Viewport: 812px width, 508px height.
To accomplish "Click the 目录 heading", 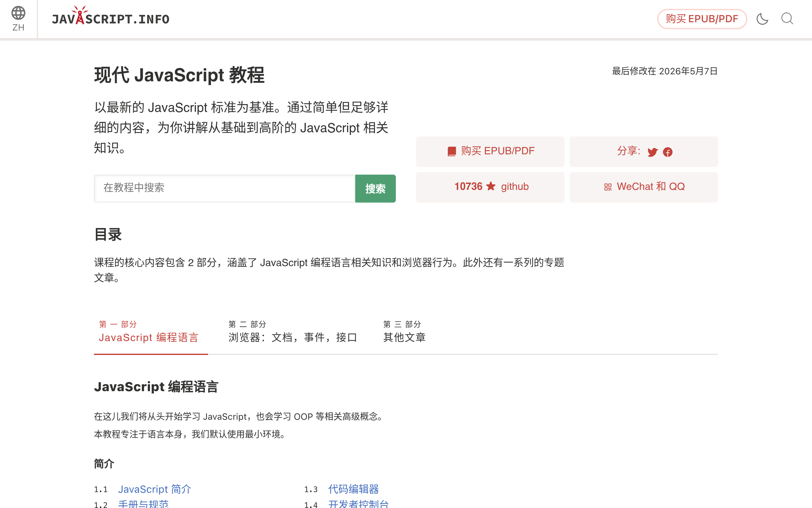I will pos(108,235).
